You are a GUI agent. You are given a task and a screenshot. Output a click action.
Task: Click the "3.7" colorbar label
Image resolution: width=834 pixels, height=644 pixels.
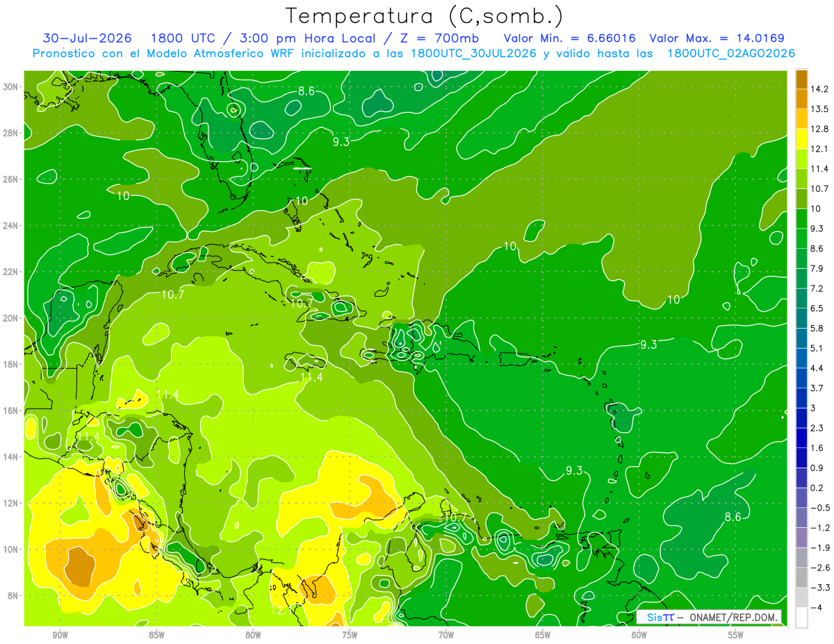(x=817, y=388)
